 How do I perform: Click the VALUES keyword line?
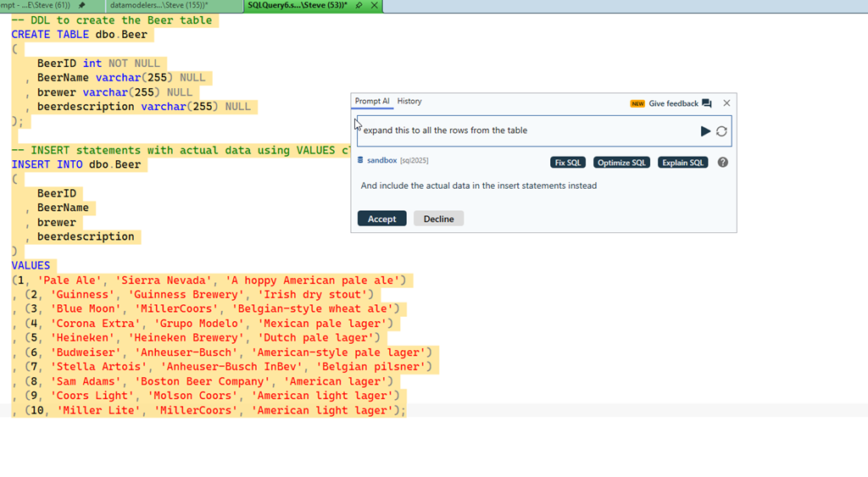point(31,266)
